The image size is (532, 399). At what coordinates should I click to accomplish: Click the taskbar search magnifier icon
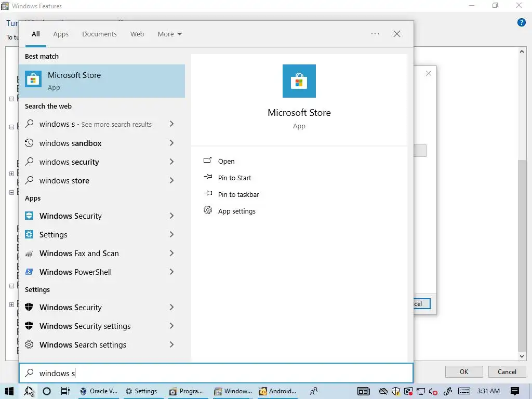(x=29, y=391)
